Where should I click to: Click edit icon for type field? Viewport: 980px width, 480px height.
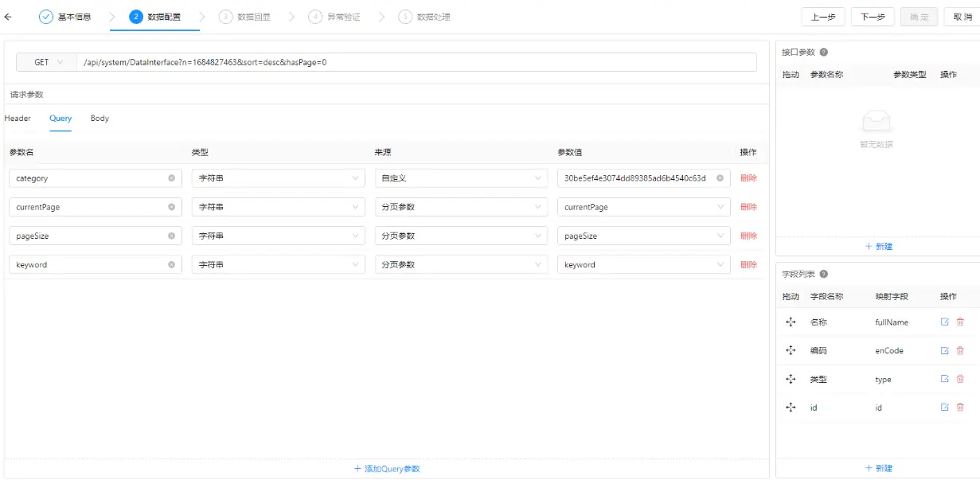tap(945, 380)
